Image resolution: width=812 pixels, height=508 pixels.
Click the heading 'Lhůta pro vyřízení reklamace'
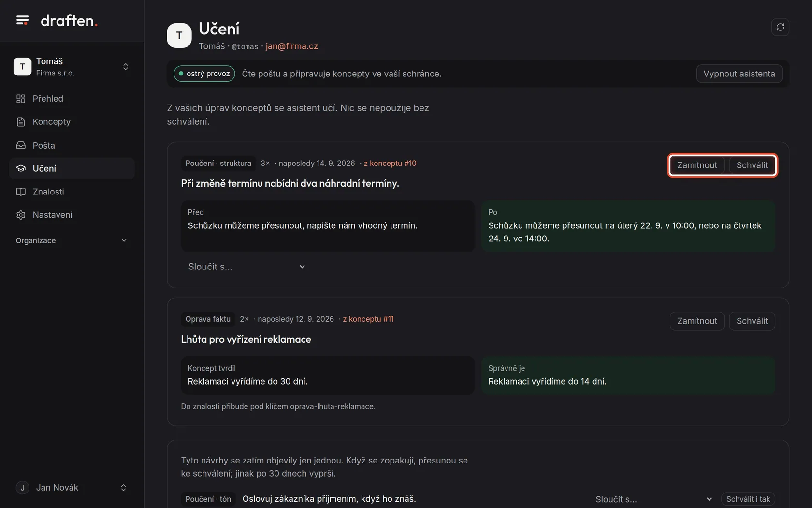coord(246,339)
